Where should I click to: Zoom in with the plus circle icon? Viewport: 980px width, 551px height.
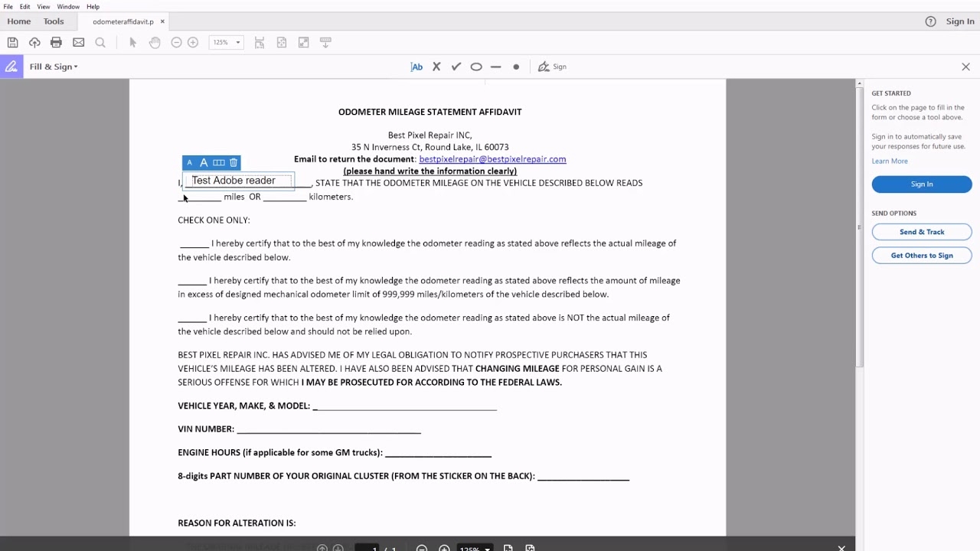[193, 42]
